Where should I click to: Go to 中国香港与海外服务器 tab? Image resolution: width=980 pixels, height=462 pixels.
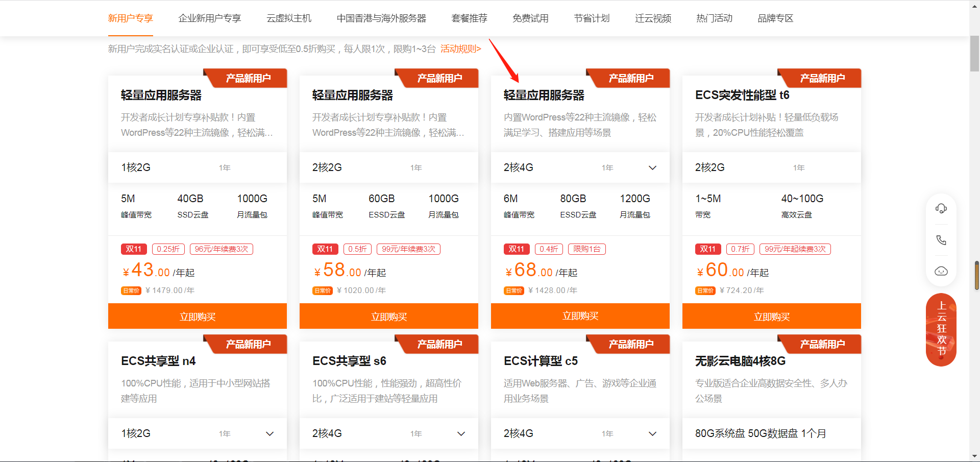tap(381, 18)
